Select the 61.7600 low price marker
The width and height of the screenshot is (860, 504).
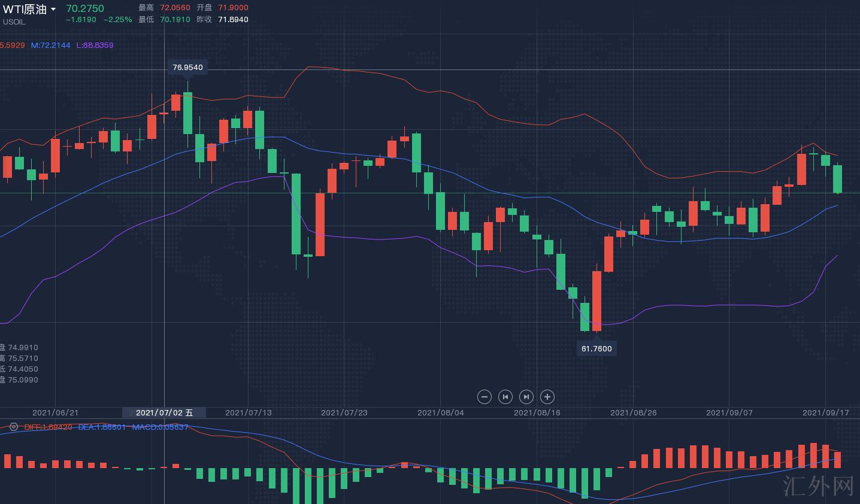coord(596,348)
